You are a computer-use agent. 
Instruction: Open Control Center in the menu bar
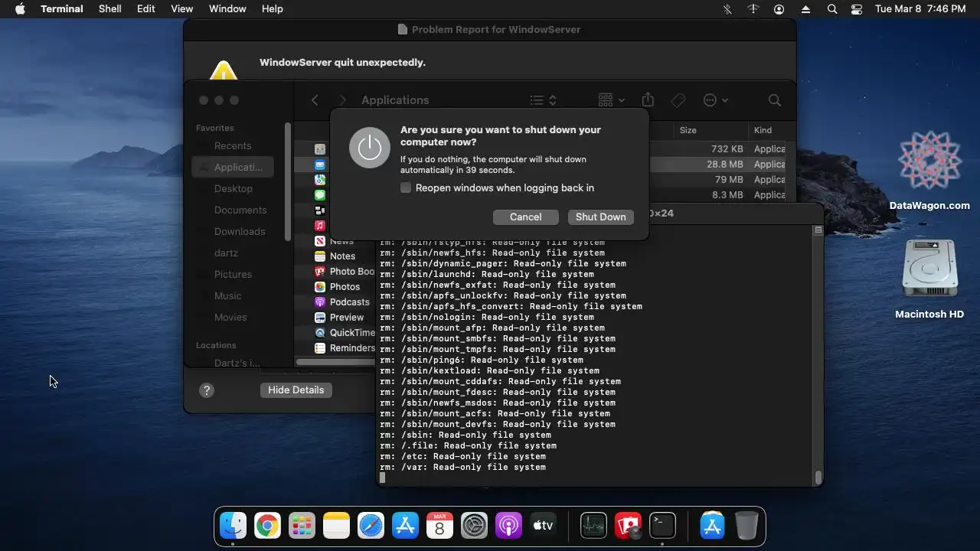point(857,9)
